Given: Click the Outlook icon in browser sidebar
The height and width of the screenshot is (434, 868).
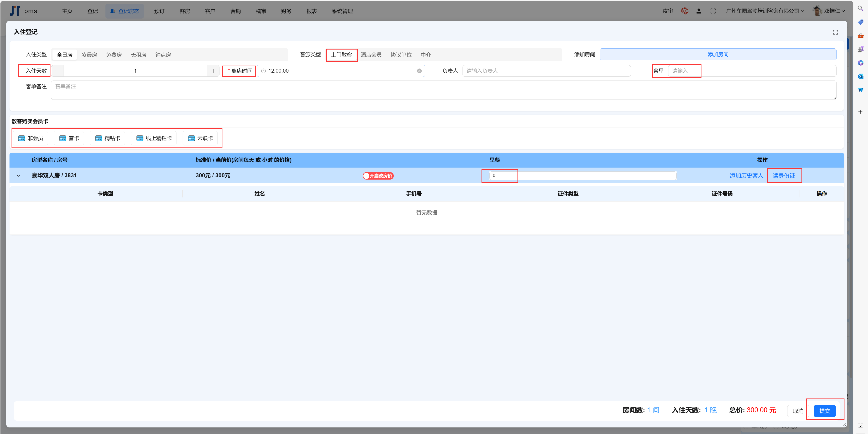Looking at the screenshot, I should 860,76.
